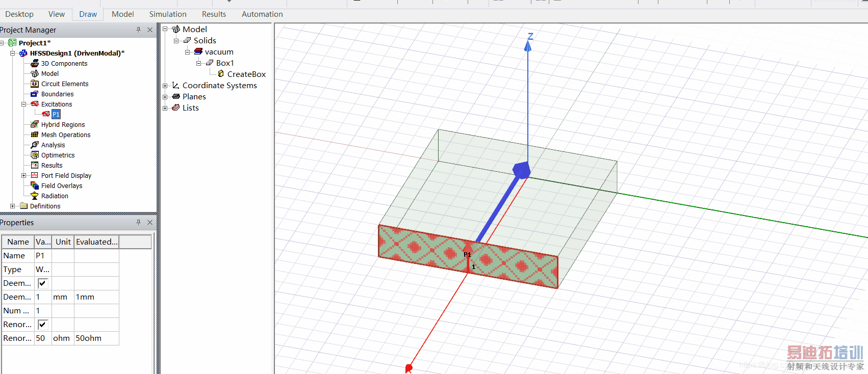Expand the Planes node
This screenshot has height=374, width=868.
[165, 96]
